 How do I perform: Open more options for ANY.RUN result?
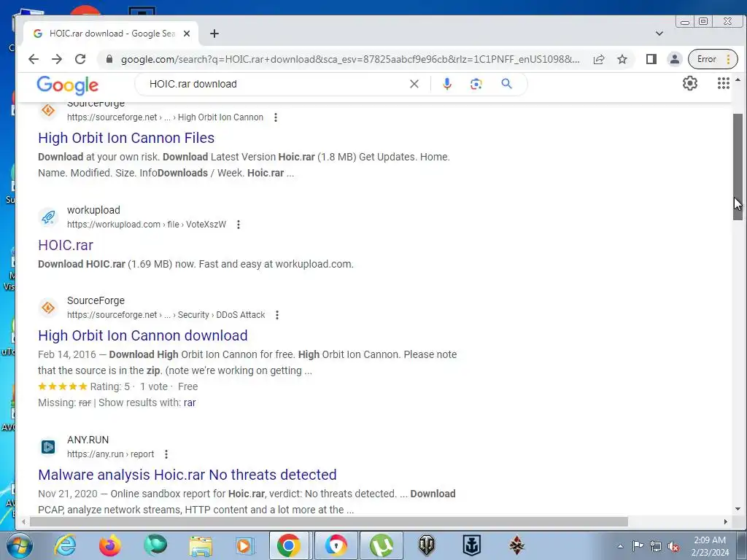pyautogui.click(x=166, y=454)
